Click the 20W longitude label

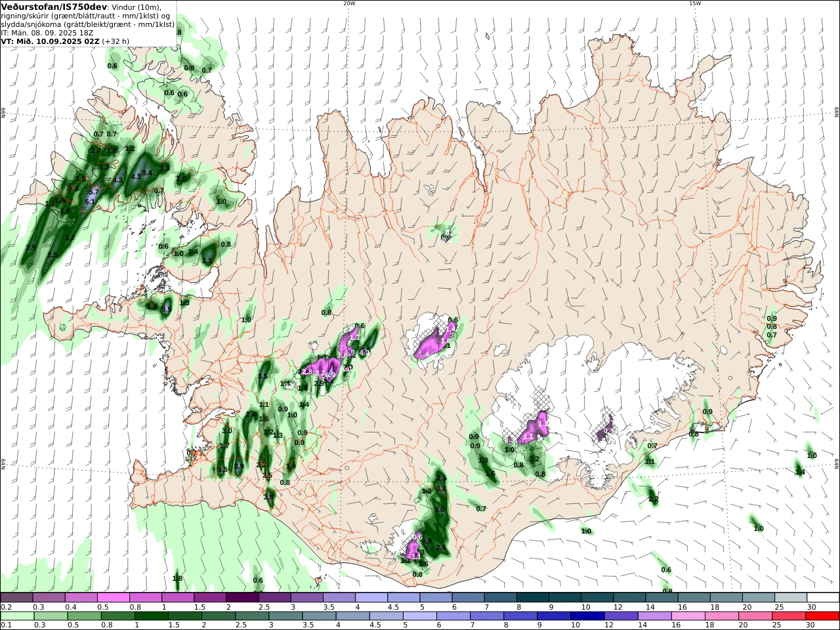coord(349,3)
